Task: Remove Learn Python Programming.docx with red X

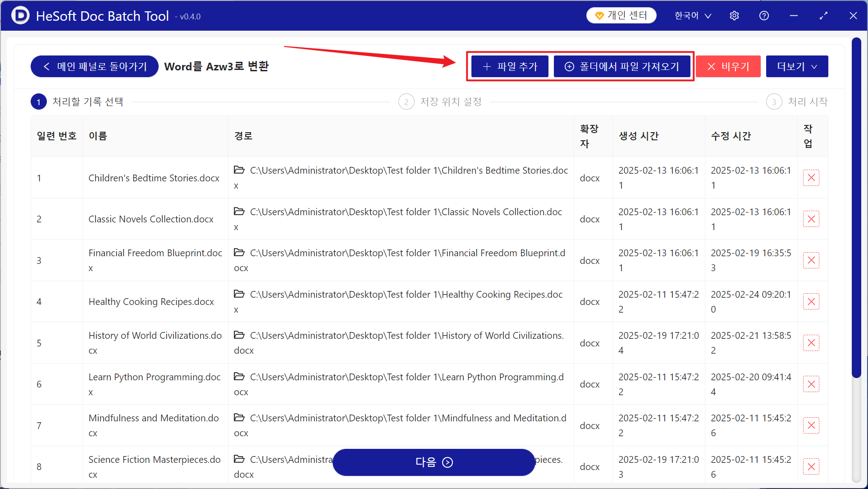Action: pos(811,384)
